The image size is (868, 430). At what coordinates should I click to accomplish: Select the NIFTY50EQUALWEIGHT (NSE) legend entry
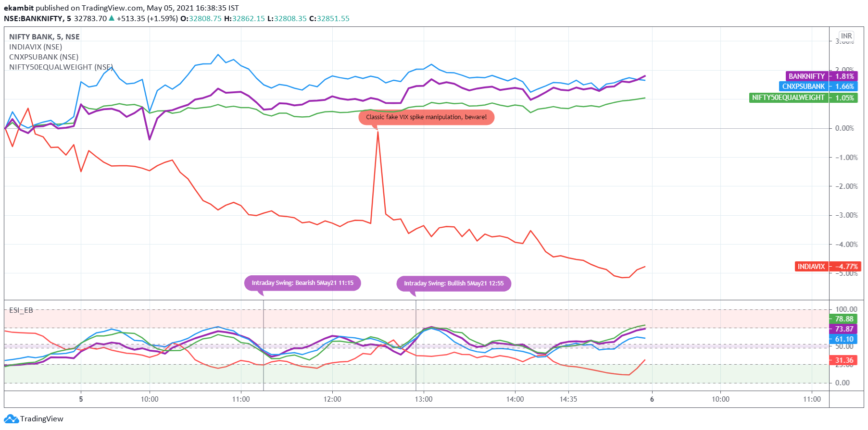coord(61,67)
